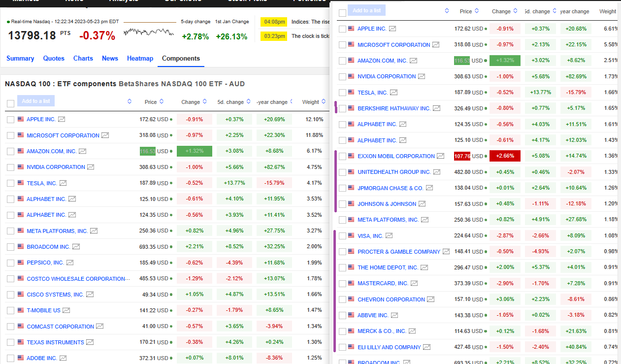The height and width of the screenshot is (364, 621).
Task: Check the Berkshire Hathaway Inc. checkbox
Action: click(342, 108)
